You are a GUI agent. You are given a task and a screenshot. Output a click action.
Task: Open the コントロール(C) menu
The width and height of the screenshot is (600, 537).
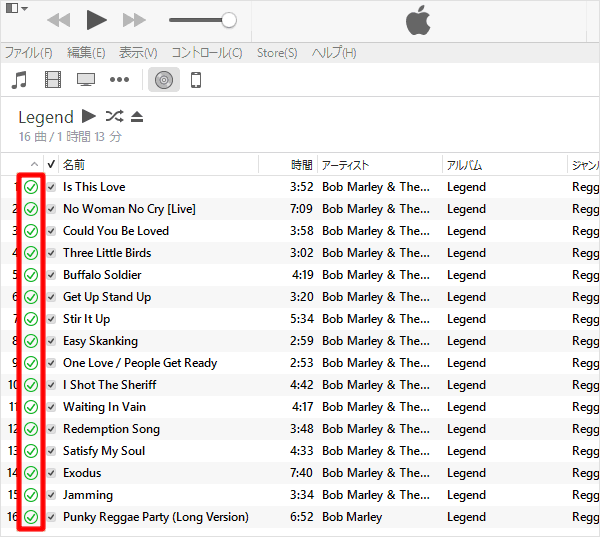pyautogui.click(x=207, y=53)
